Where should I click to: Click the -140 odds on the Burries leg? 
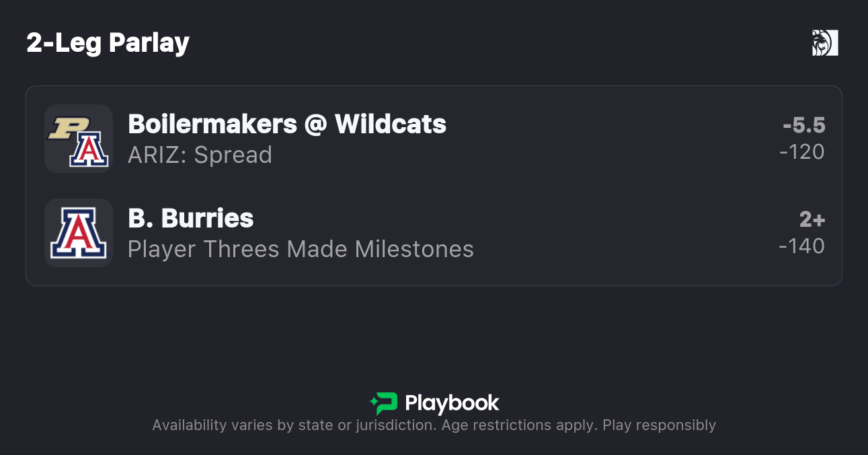pyautogui.click(x=801, y=246)
